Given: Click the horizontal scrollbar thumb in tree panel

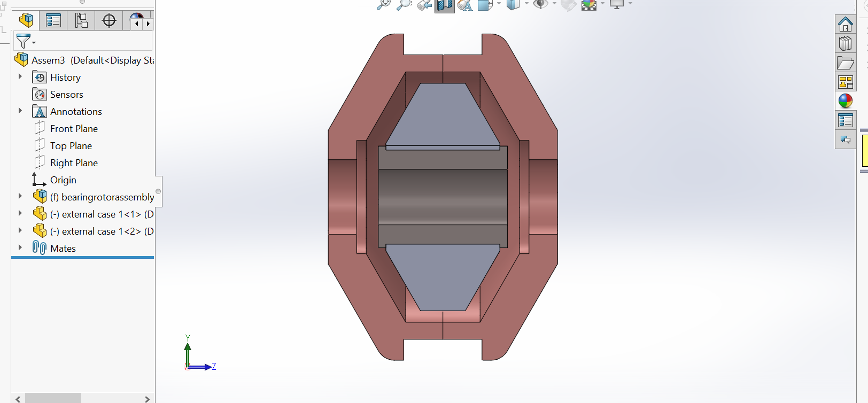Looking at the screenshot, I should 53,398.
